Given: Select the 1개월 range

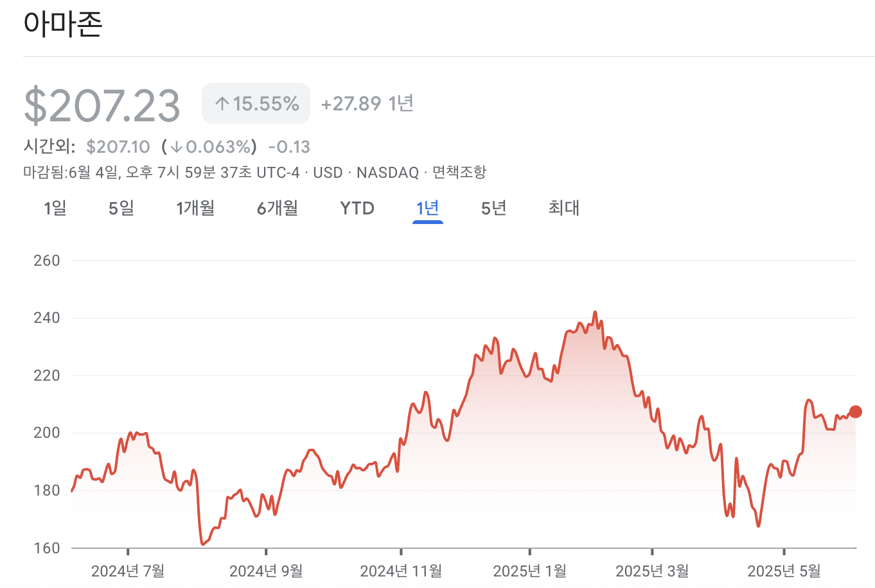Looking at the screenshot, I should [195, 208].
